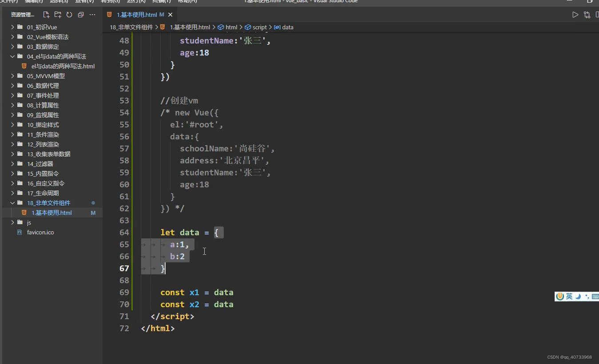The image size is (599, 364).
Task: Click the html breadcrumb segment
Action: (227, 27)
